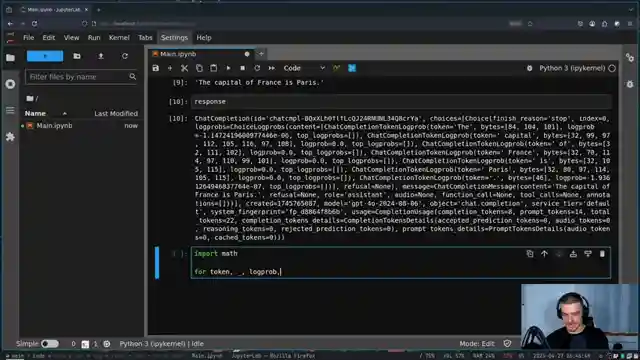
Task: Click the Python 3 (ipykernel) | Idle status
Action: [162, 344]
